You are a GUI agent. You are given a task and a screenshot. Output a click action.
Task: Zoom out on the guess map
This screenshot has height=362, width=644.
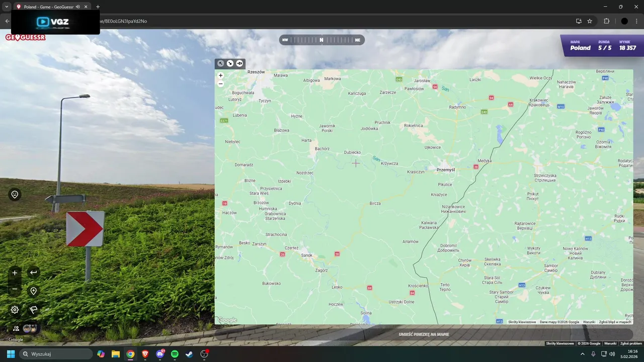tap(220, 84)
